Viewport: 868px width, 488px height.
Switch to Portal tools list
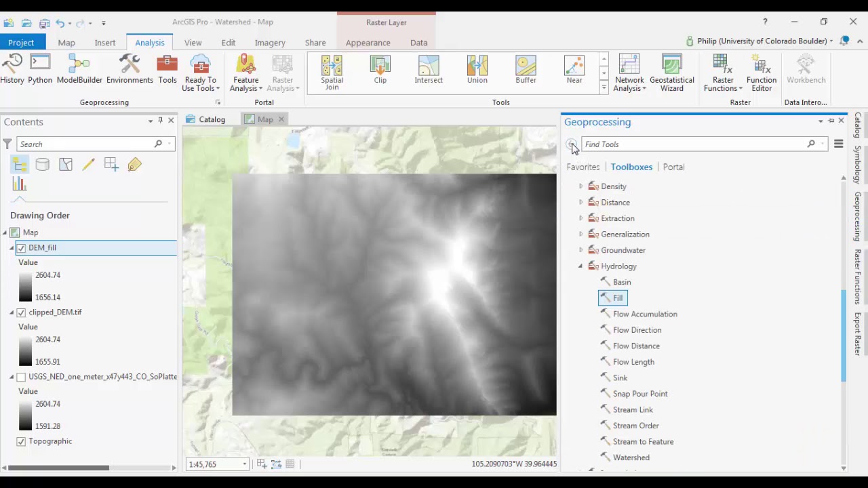point(673,167)
